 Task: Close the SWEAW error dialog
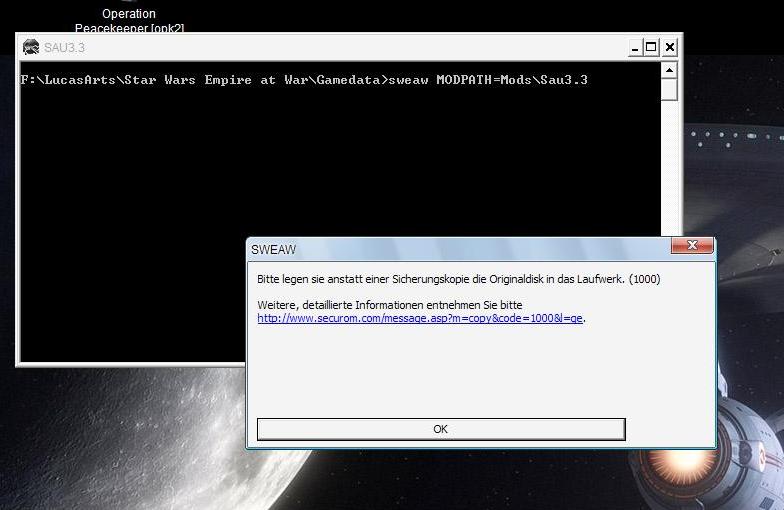[x=691, y=247]
